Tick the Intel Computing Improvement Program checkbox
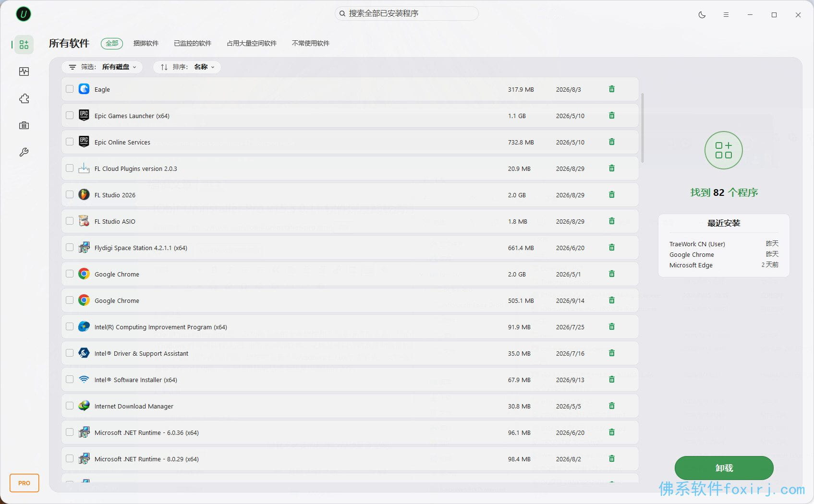814x504 pixels. pos(70,326)
